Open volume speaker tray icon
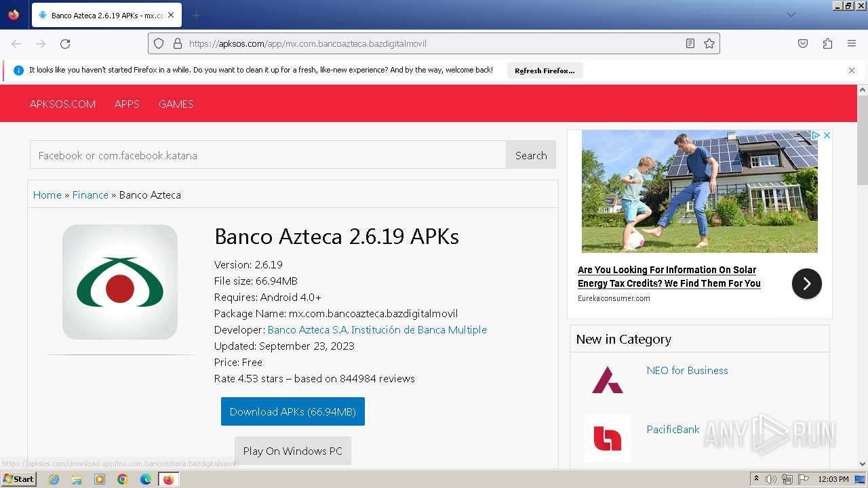The image size is (868, 488). click(771, 479)
